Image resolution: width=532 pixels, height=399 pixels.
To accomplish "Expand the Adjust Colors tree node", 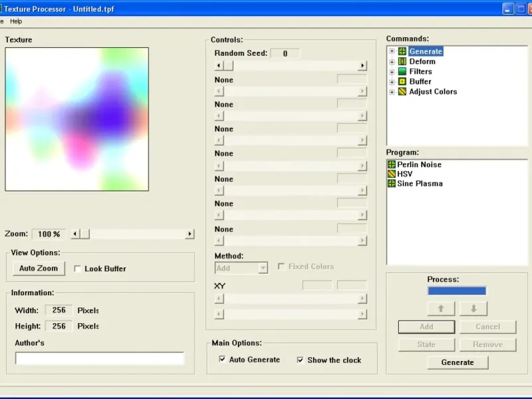I will (x=392, y=92).
